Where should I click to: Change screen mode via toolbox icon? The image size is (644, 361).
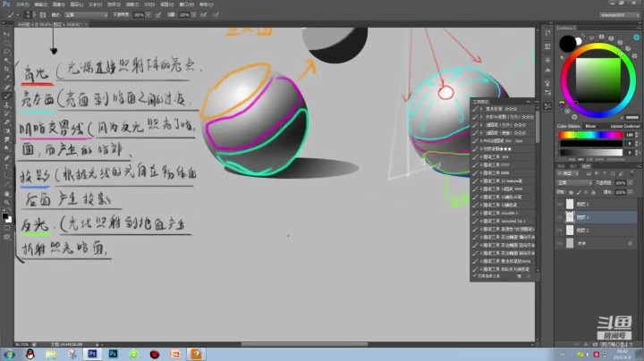pyautogui.click(x=6, y=237)
